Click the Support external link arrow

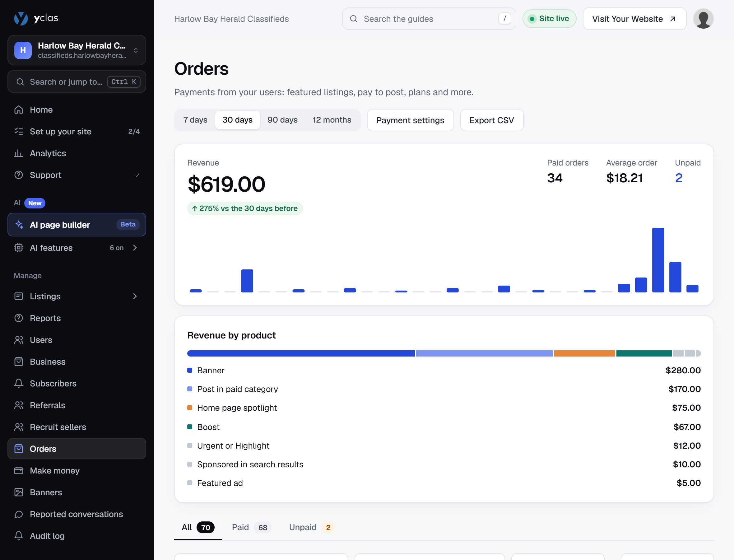137,175
